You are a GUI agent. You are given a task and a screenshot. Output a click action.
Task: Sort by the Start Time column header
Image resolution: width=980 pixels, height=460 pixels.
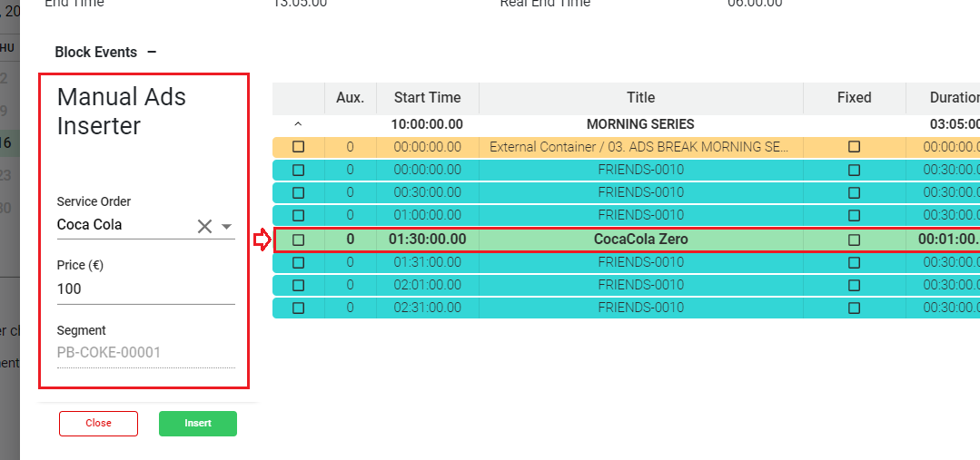point(427,98)
